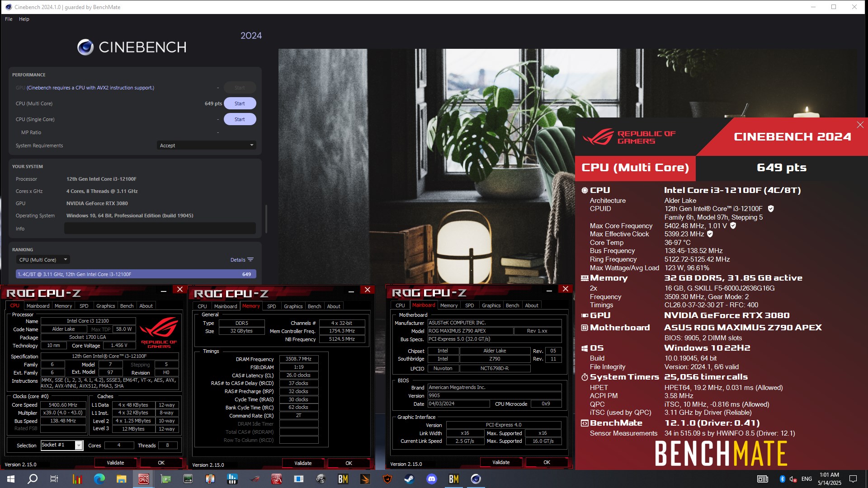
Task: Open the Windows Start menu
Action: coord(11,479)
